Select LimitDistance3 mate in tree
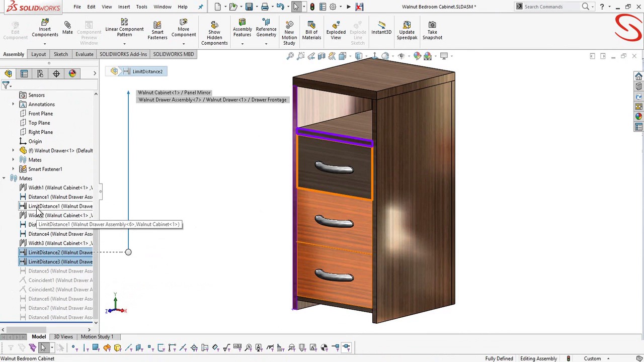The height and width of the screenshot is (362, 644). click(x=56, y=262)
